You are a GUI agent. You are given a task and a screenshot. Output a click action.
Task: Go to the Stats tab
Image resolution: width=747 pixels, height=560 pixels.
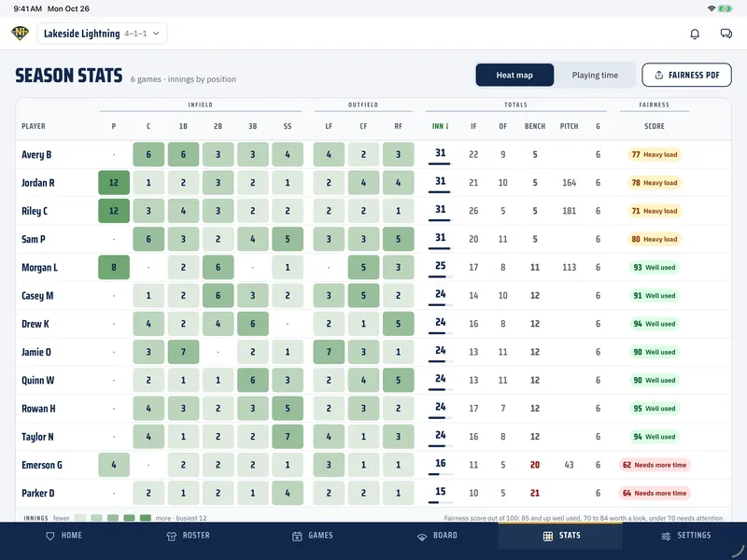click(x=560, y=536)
